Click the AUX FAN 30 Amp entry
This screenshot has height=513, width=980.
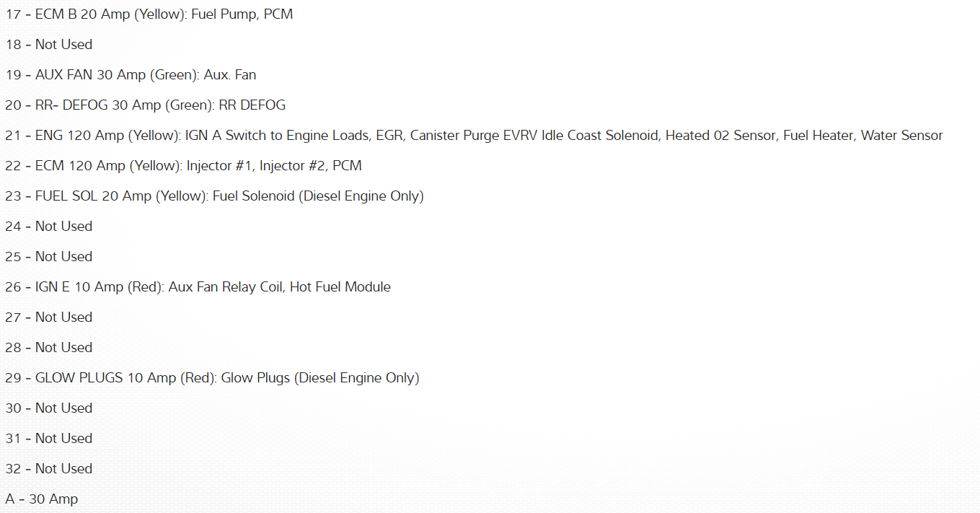coord(131,74)
